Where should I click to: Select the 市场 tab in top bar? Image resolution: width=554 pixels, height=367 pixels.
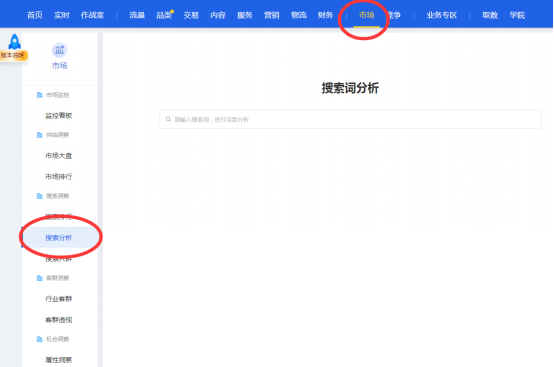pyautogui.click(x=366, y=15)
